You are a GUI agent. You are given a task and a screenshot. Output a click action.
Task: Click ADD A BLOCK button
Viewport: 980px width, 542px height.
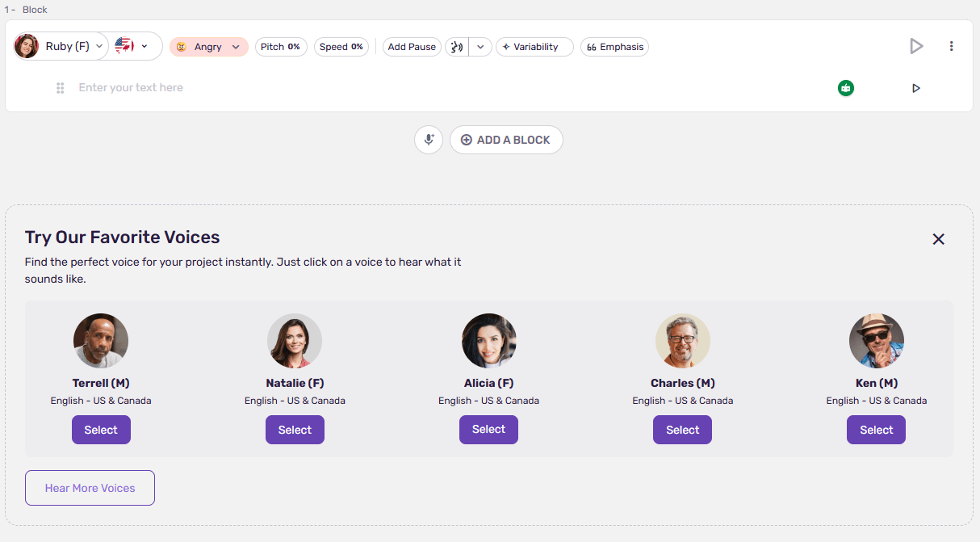click(x=505, y=140)
